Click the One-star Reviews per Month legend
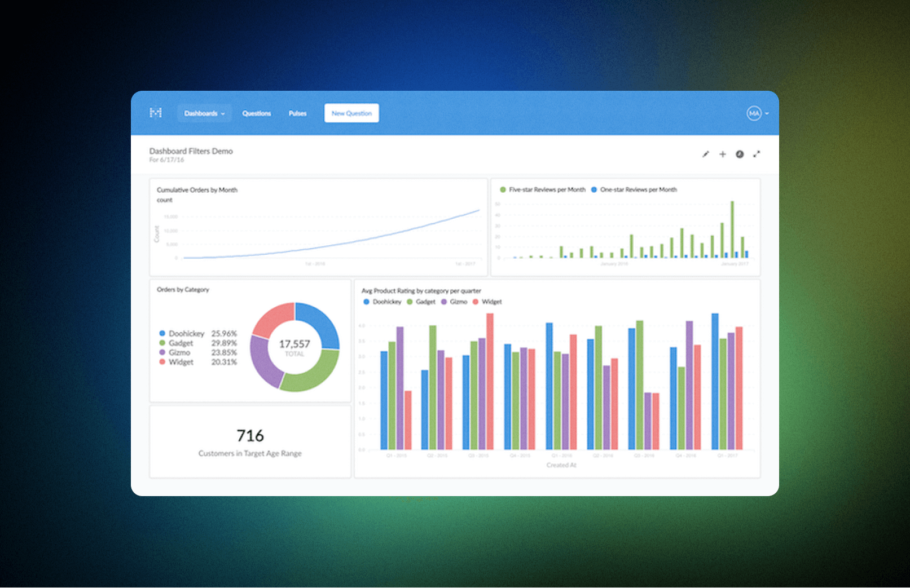Image resolution: width=910 pixels, height=588 pixels. [x=634, y=189]
